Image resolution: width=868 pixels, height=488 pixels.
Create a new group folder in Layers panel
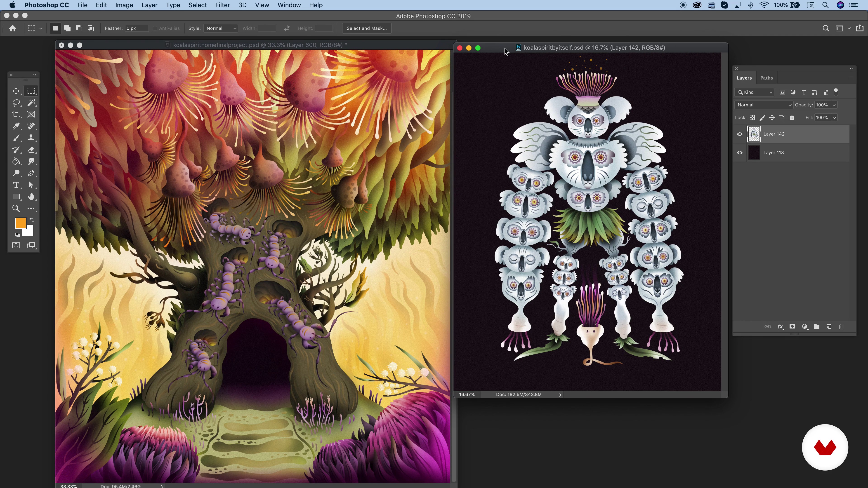coord(816,327)
